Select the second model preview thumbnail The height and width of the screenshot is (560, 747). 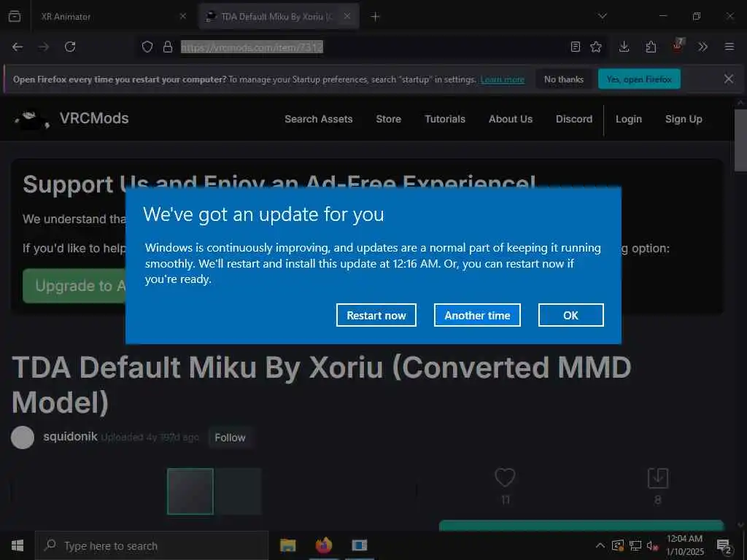238,491
